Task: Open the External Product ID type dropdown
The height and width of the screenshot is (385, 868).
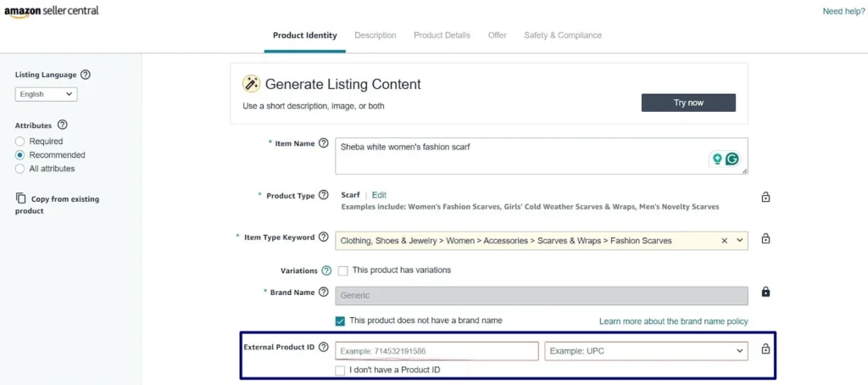Action: tap(646, 350)
